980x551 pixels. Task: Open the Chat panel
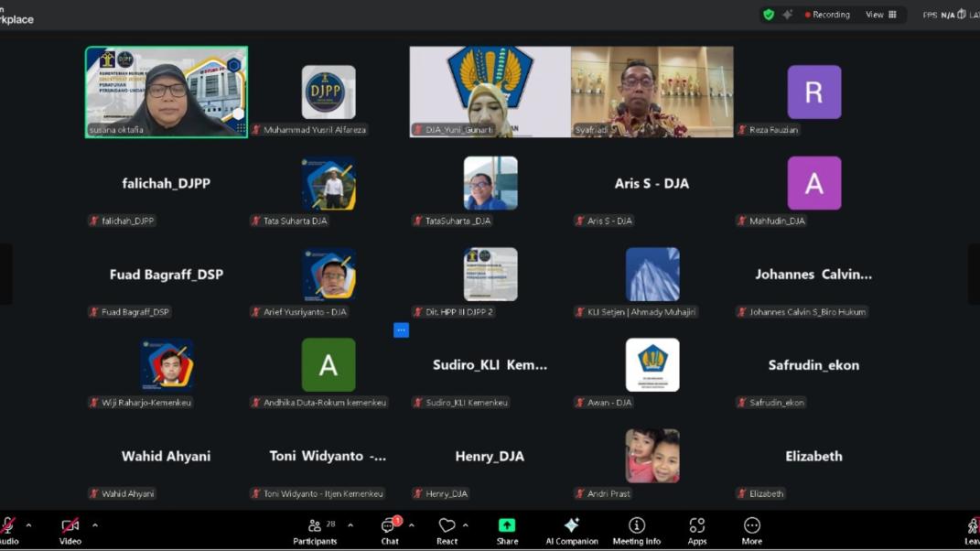(390, 530)
